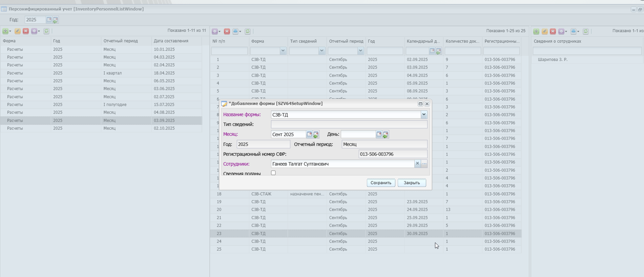Expand the Тип сведений column filter dropdown
This screenshot has width=644, height=277.
[x=322, y=51]
